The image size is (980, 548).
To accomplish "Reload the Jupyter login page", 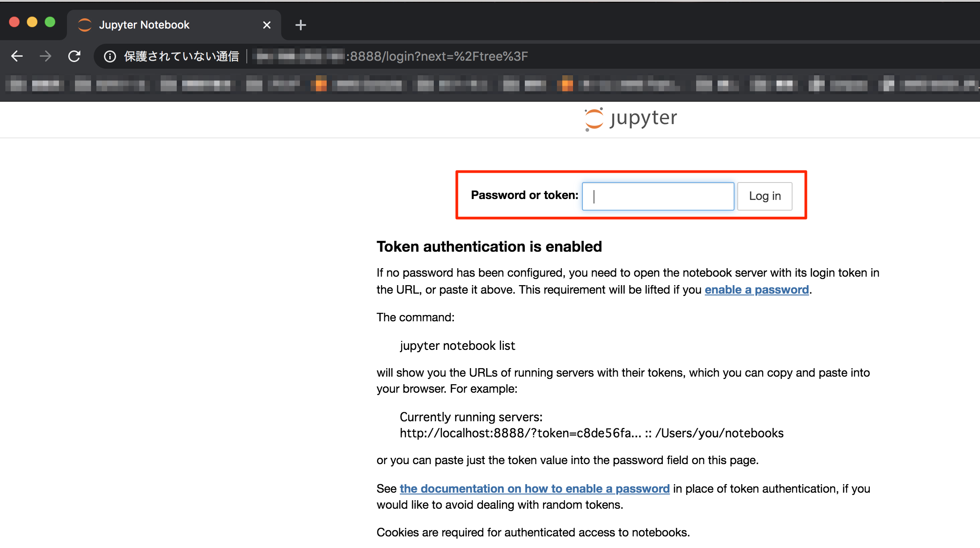I will point(74,56).
